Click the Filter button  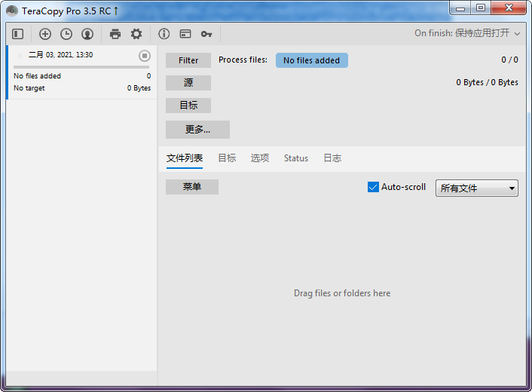pos(188,60)
